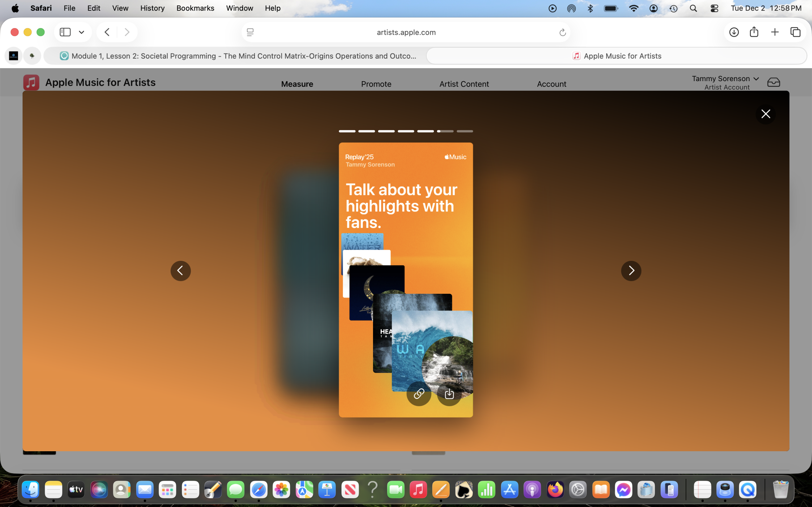Go to previous Replay slide
The height and width of the screenshot is (507, 812).
point(180,271)
